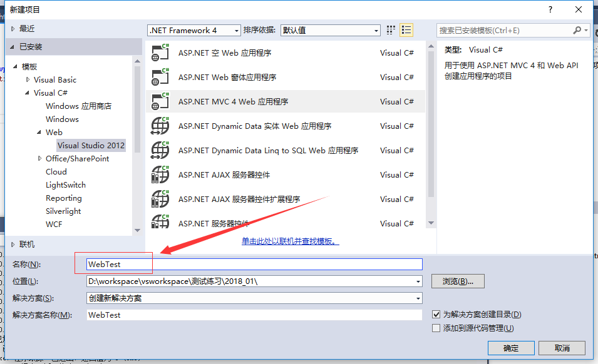
Task: Click the ASP.NET 空 Web 应用程序 template icon
Action: point(160,53)
